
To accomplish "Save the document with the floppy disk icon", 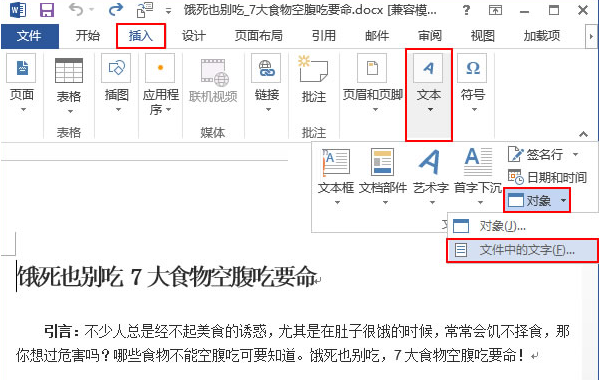I will tap(47, 10).
